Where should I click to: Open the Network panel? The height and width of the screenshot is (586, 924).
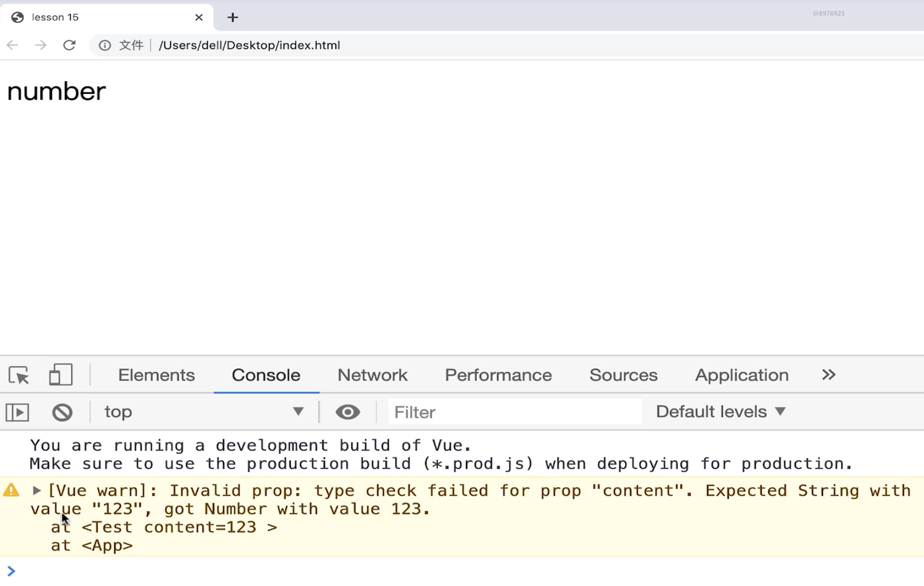click(x=372, y=375)
